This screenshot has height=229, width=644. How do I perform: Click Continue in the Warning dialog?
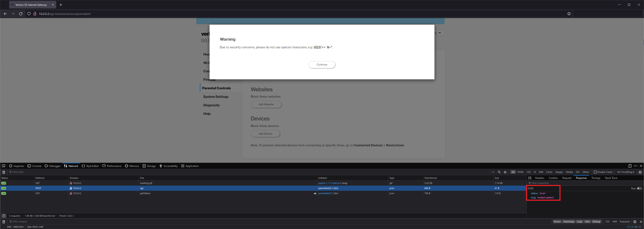point(322,64)
